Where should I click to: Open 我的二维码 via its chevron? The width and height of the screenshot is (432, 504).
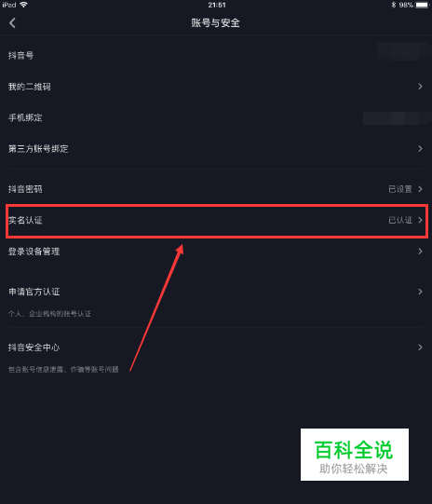[x=420, y=87]
